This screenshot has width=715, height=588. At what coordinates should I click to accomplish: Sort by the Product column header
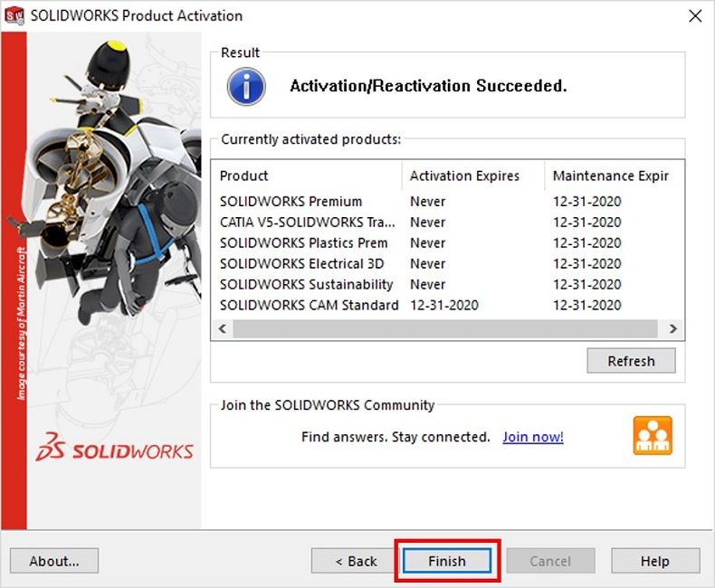307,175
